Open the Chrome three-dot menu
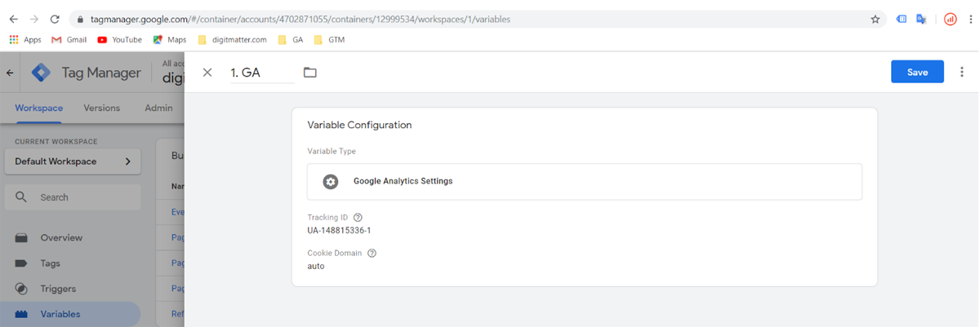This screenshot has width=980, height=327. (x=970, y=19)
